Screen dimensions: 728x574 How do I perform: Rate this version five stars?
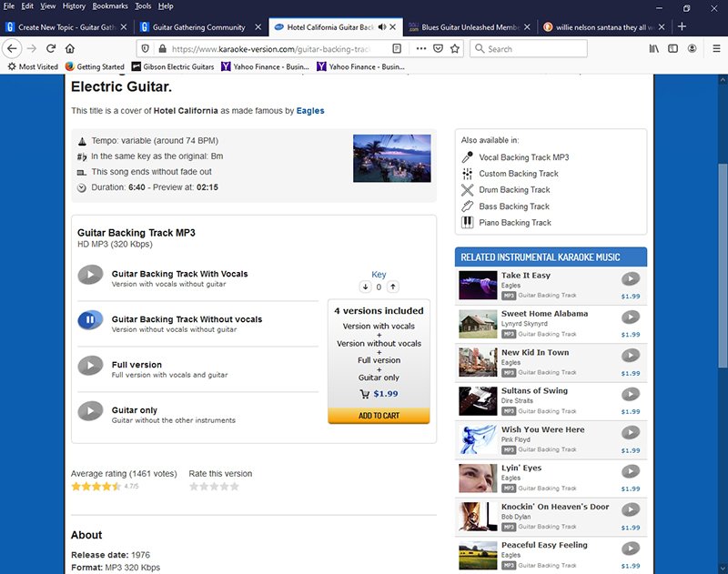235,487
